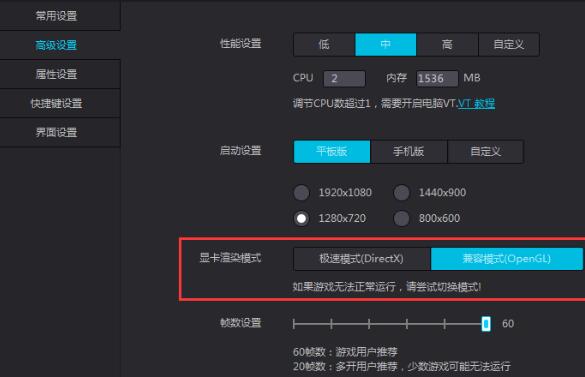Select the 1920x1080 resolution radio

coord(301,193)
